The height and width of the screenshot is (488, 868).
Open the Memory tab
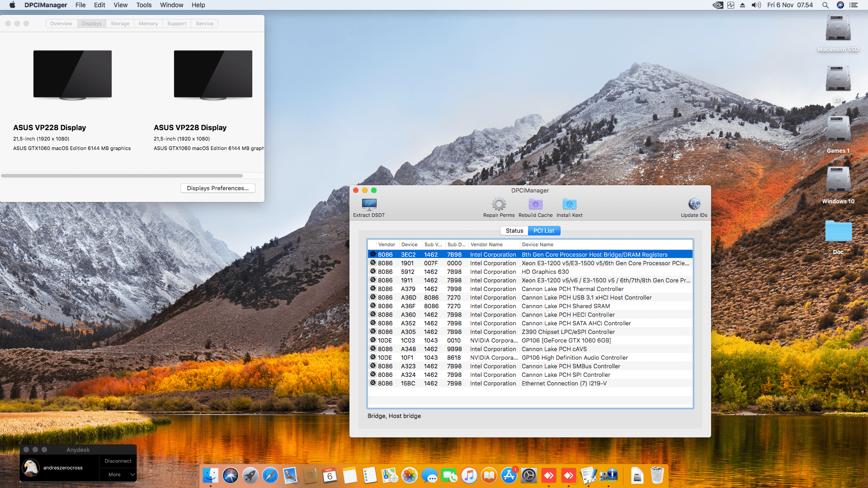(148, 23)
